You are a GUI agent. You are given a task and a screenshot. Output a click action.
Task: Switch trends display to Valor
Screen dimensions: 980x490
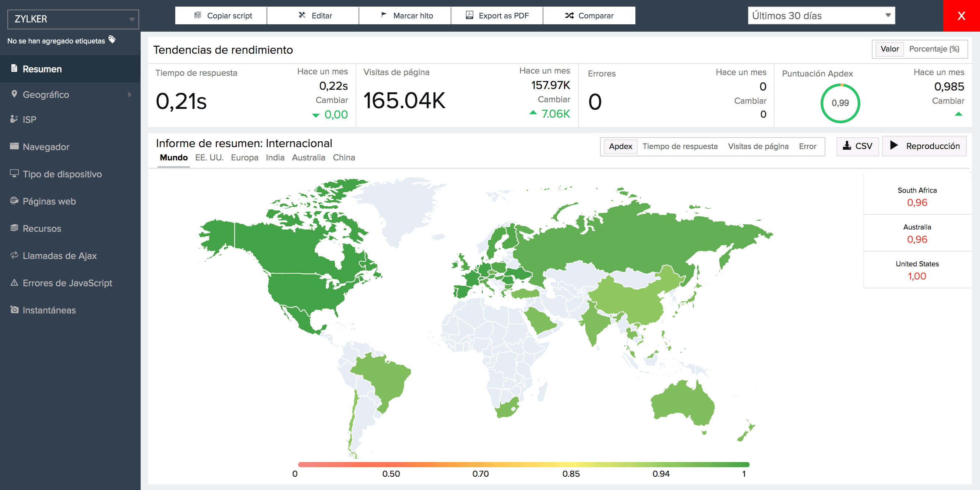[x=889, y=49]
